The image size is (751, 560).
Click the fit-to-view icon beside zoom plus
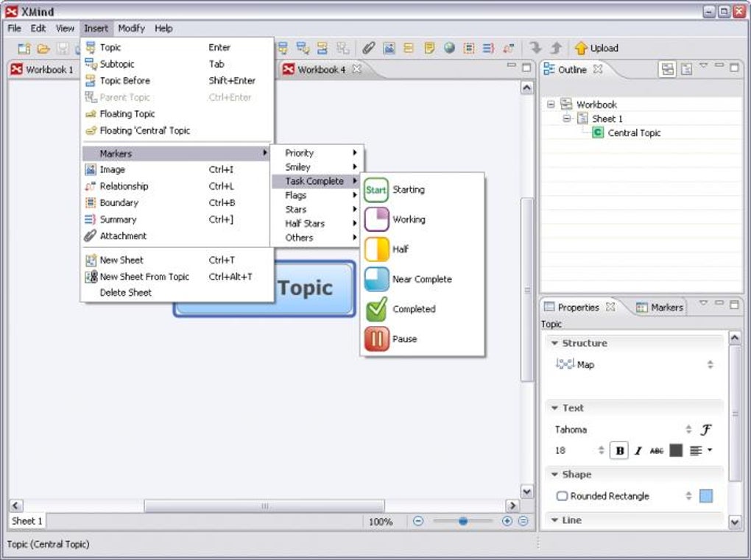523,521
